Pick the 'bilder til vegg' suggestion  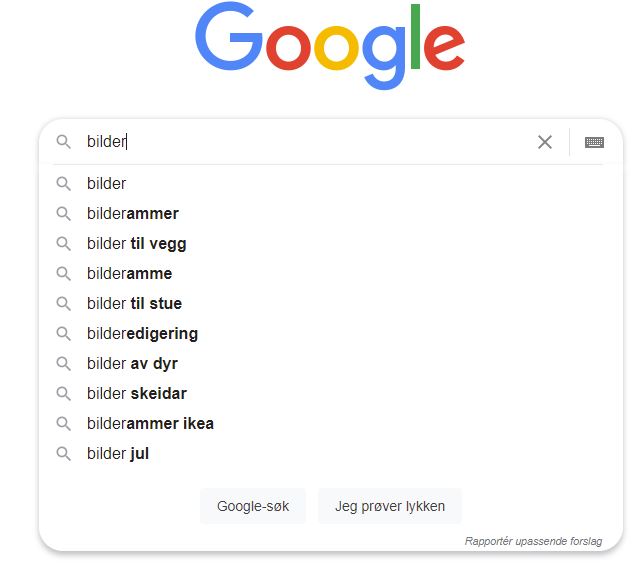pyautogui.click(x=137, y=243)
